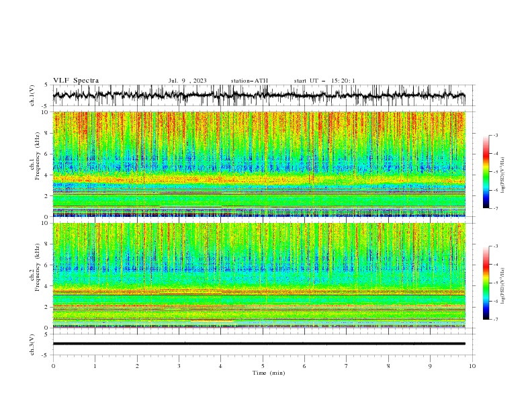
Task: Click the '4' frequency tick on ch.2 spectrogram
Action: click(47, 286)
